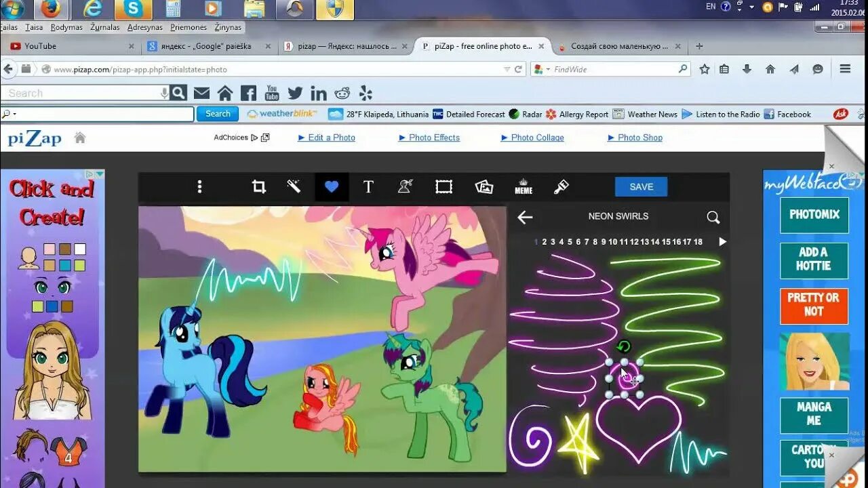868x488 pixels.
Task: Open Listen to the Radio link
Action: (x=721, y=115)
